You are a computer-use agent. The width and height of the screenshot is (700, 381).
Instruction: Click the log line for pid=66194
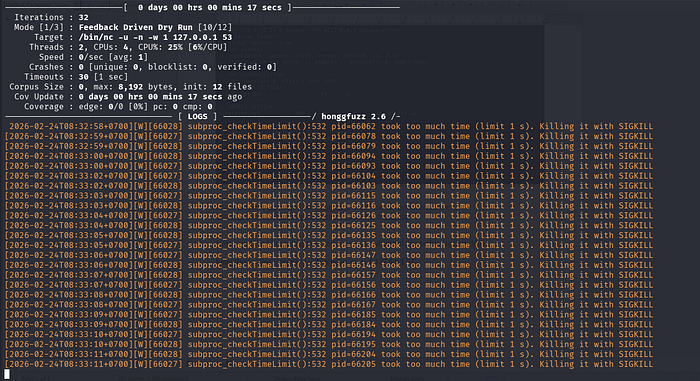(329, 334)
